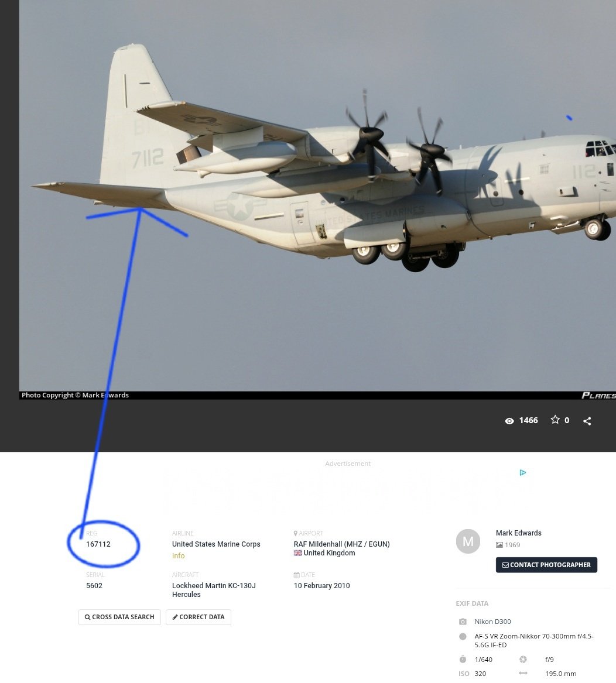Click the eye views icon
Screen dimensions: 616x683
(509, 421)
